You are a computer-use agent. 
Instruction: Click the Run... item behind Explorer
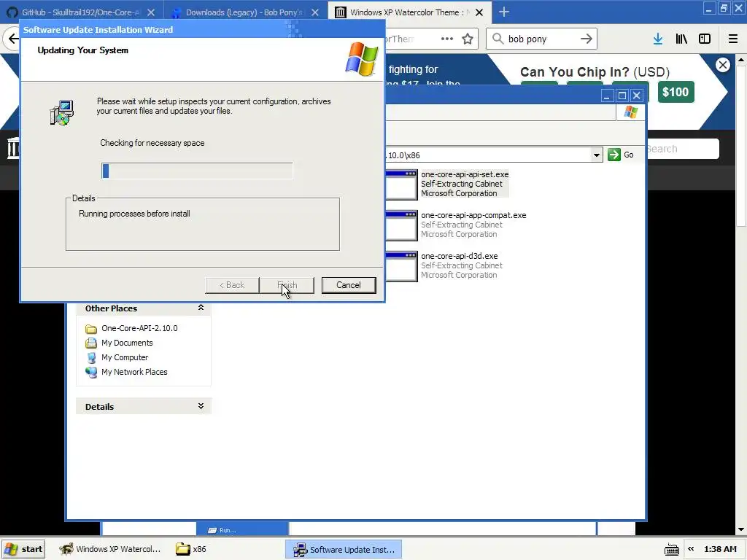[223, 530]
